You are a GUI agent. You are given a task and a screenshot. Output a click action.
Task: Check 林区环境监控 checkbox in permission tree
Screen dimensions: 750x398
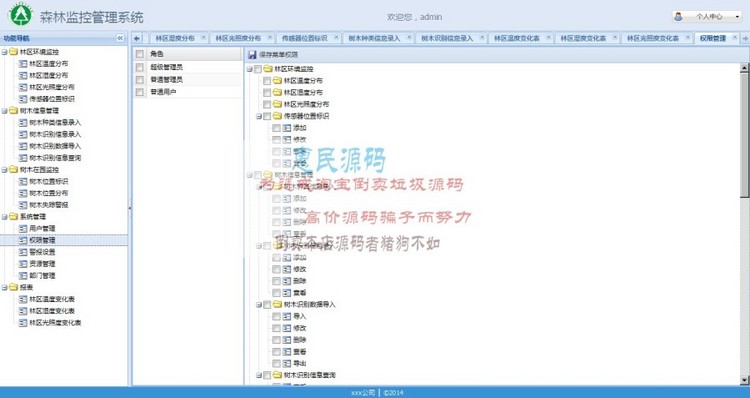click(x=258, y=69)
